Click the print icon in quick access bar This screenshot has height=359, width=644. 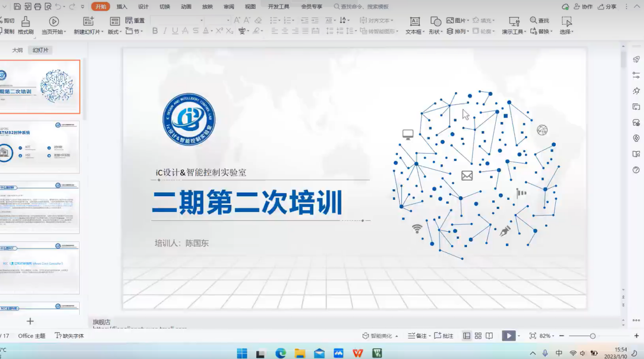pyautogui.click(x=38, y=7)
